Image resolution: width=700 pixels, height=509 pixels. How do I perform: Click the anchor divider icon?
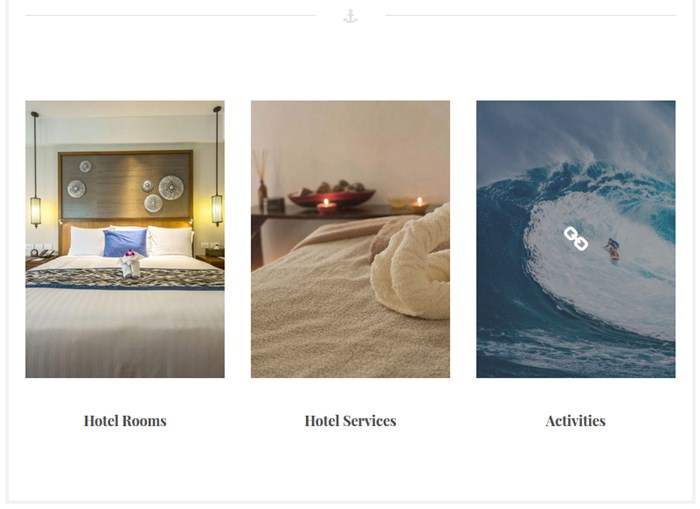(x=350, y=16)
